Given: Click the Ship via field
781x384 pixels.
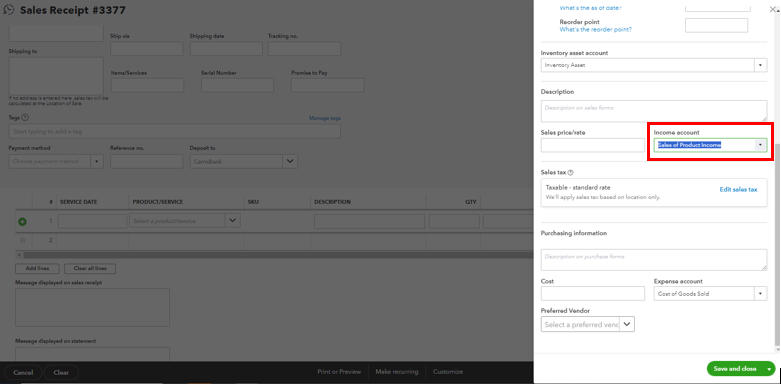Looking at the screenshot, I should coord(146,49).
